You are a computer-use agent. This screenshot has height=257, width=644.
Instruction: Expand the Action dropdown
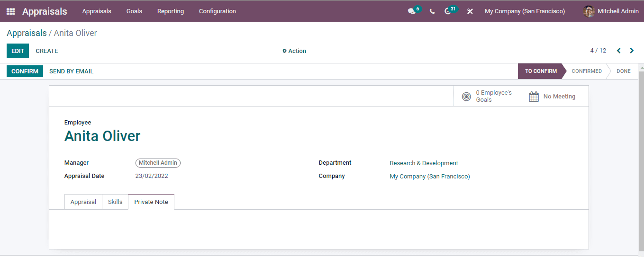click(x=294, y=51)
